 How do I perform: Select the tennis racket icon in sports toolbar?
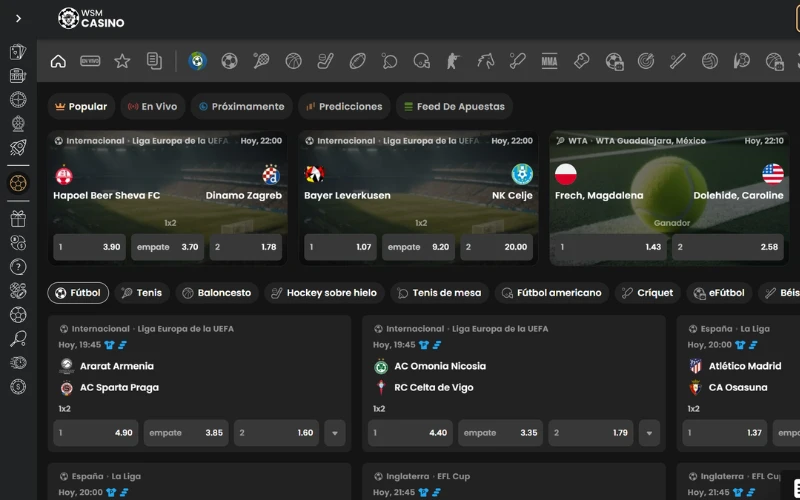261,61
